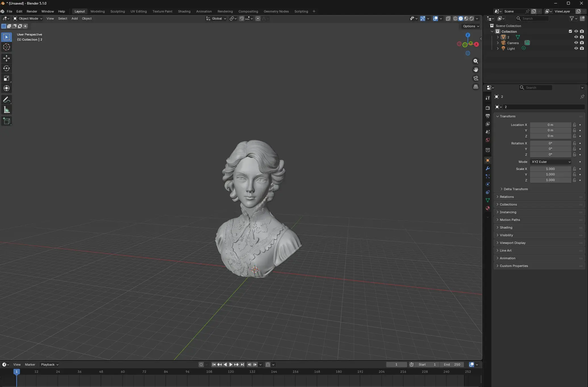Select the Measure tool
The image size is (588, 387).
[x=7, y=110]
